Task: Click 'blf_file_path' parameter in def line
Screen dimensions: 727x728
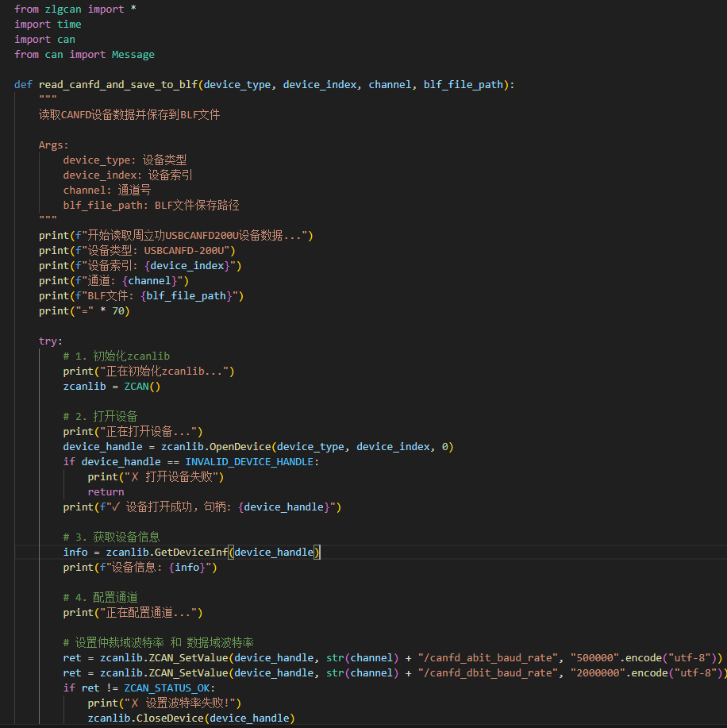Action: tap(464, 85)
